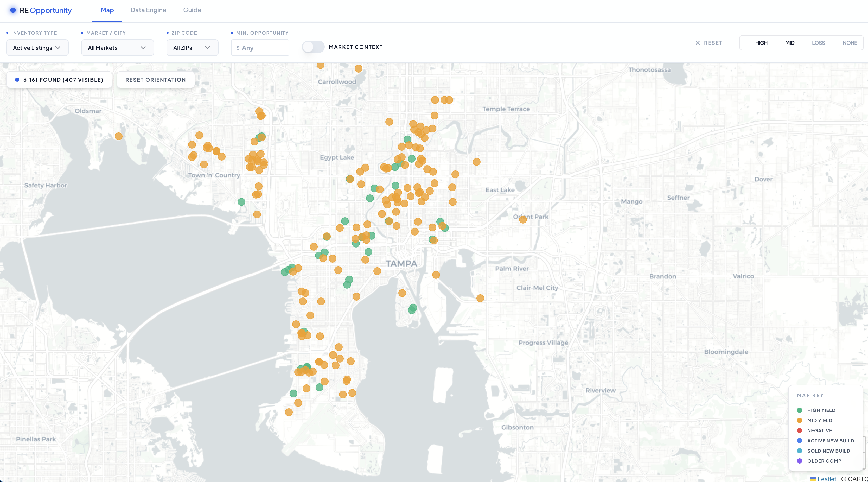Click the orange marker near Oldsmar bay
Image resolution: width=868 pixels, height=482 pixels.
118,136
